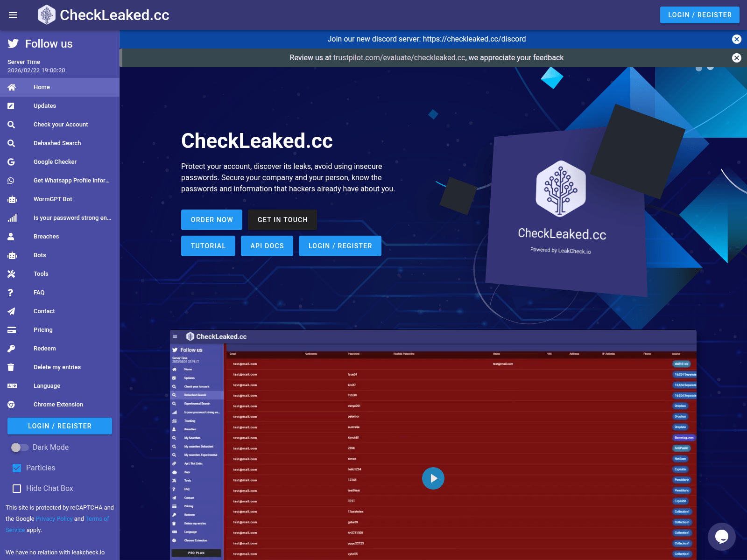
Task: Click the hero section LOGIN / REGISTER button
Action: pyautogui.click(x=340, y=246)
